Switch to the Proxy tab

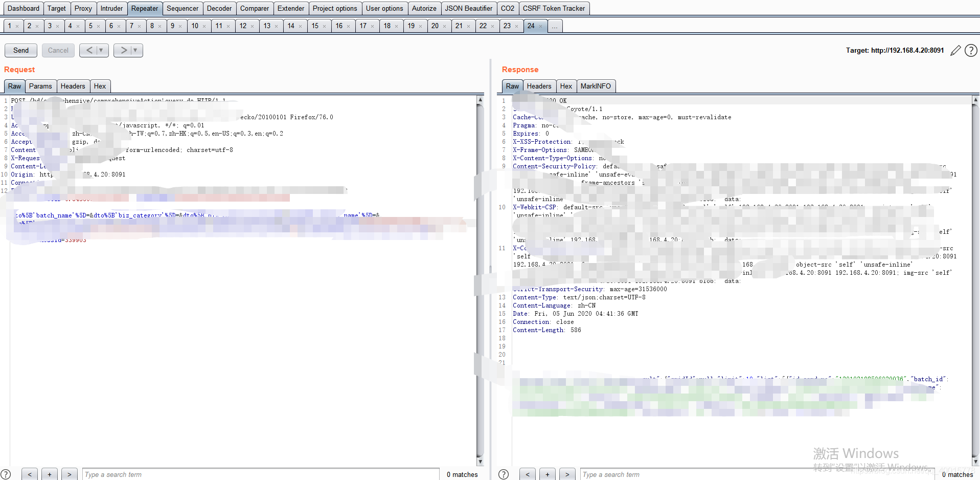pyautogui.click(x=83, y=8)
